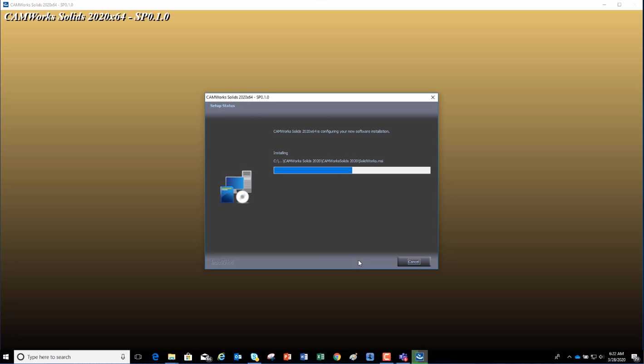Open the People icon in system tray
Screen dimensions: 644x364
click(557, 357)
